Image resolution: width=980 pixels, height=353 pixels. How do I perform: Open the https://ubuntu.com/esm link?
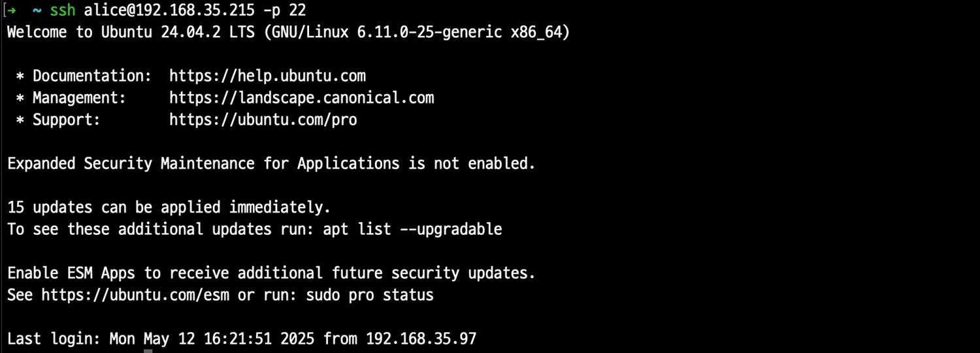pyautogui.click(x=135, y=295)
